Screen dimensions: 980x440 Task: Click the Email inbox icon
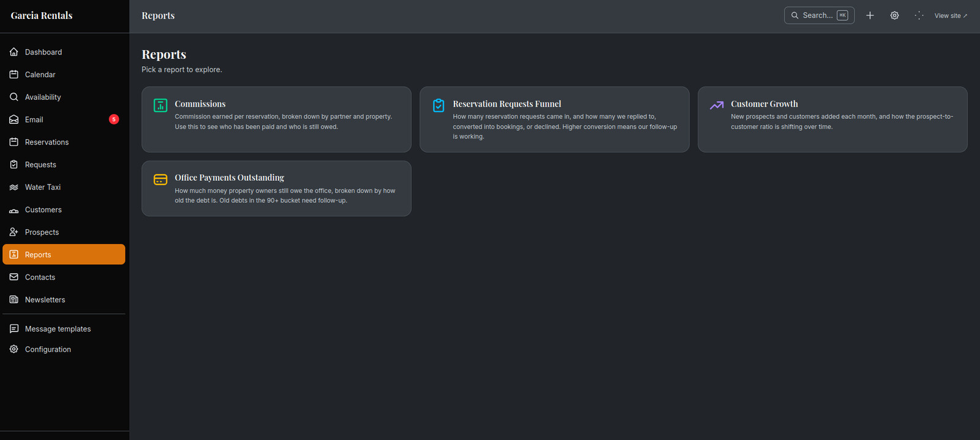tap(13, 119)
